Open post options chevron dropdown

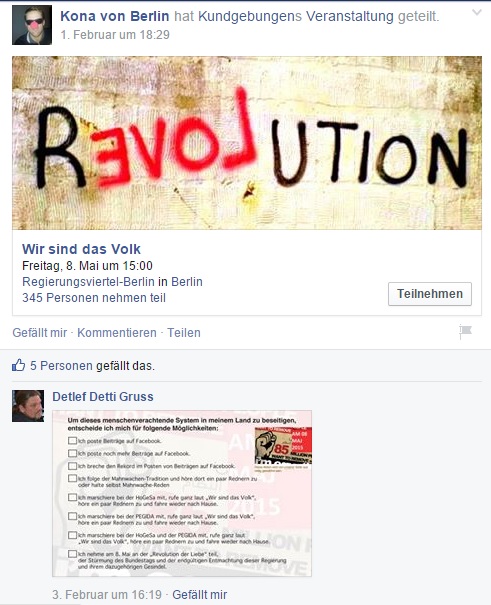click(477, 12)
